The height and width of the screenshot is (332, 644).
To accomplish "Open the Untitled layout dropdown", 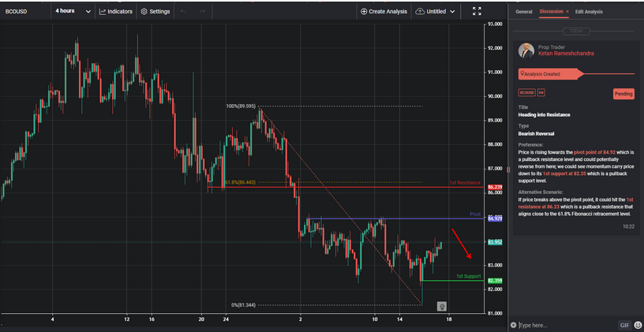I will (436, 12).
